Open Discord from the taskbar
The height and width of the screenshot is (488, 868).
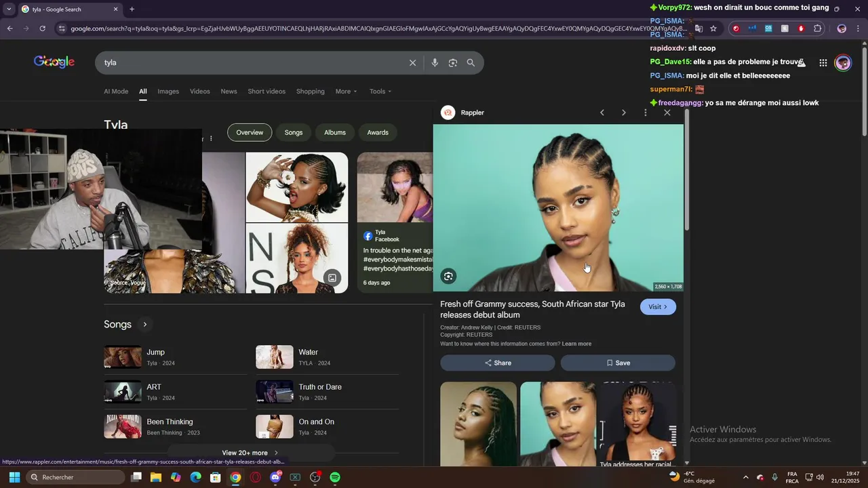point(275,477)
